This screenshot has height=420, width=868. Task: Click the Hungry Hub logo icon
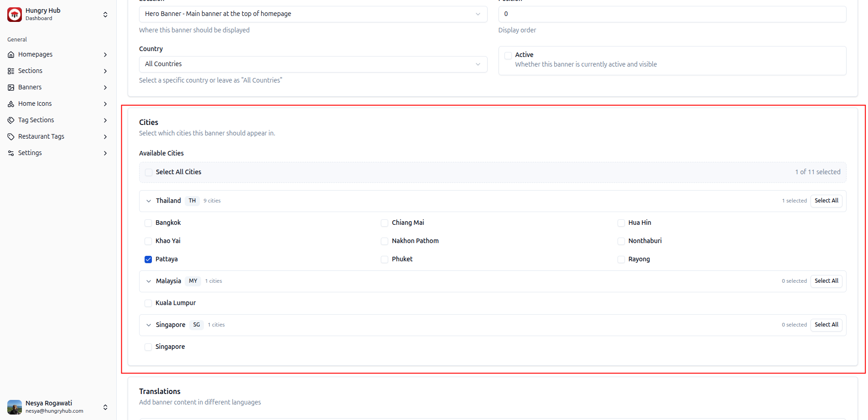tap(15, 15)
